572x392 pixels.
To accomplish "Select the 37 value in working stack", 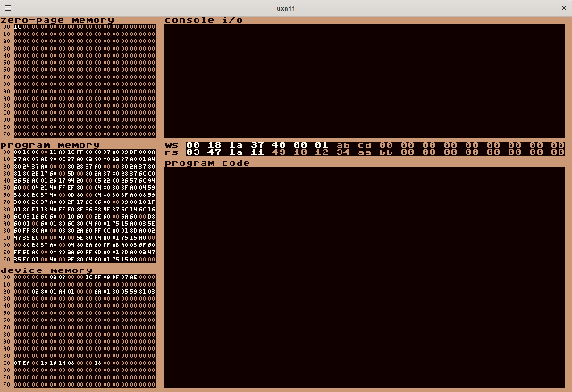I will pyautogui.click(x=257, y=145).
